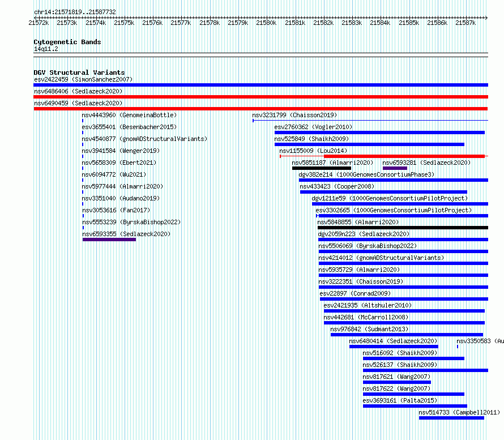Click the 21575k ruler tick label
The height and width of the screenshot is (440, 504).
pos(124,23)
